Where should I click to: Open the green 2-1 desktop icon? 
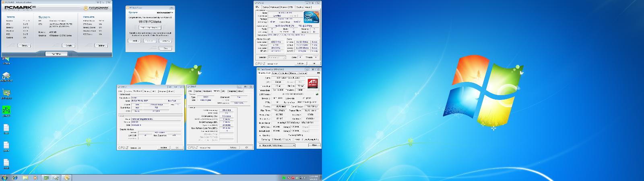6,110
